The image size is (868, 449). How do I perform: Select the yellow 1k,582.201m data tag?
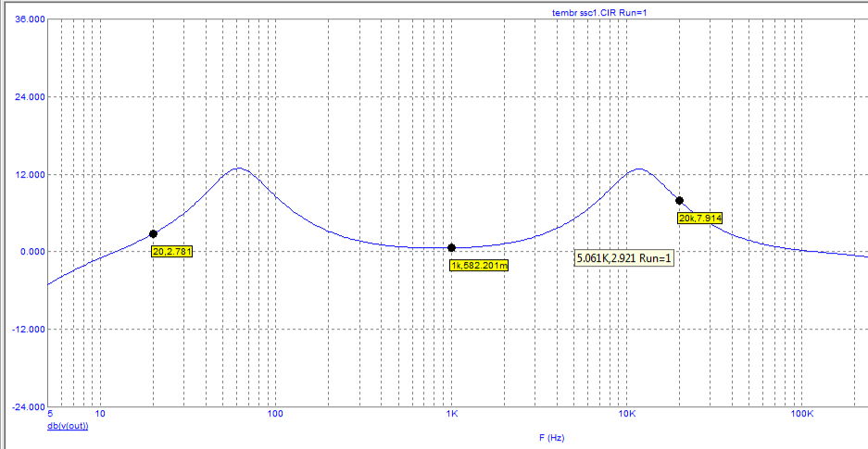tap(479, 265)
